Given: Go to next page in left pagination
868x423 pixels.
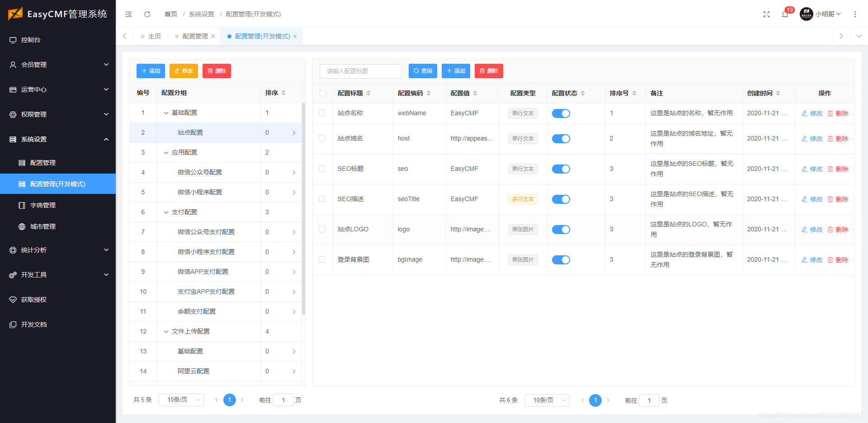Looking at the screenshot, I should (x=242, y=399).
